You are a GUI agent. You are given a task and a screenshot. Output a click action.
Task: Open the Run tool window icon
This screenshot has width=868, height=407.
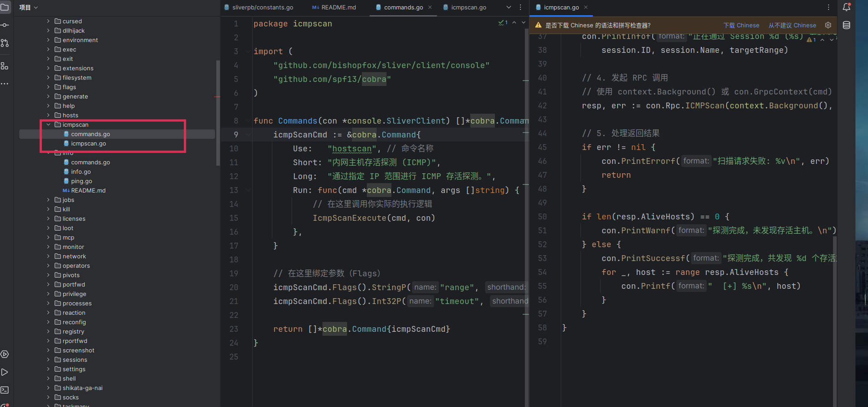pos(4,372)
